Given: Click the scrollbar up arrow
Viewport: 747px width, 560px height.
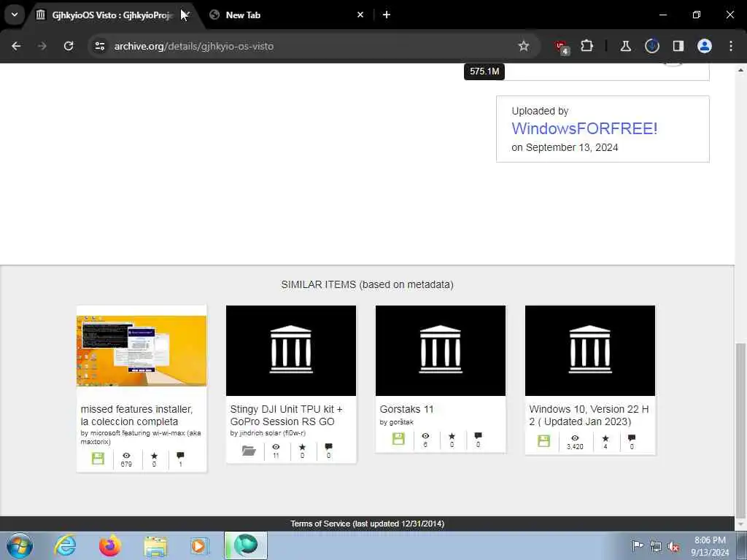Looking at the screenshot, I should click(x=740, y=70).
